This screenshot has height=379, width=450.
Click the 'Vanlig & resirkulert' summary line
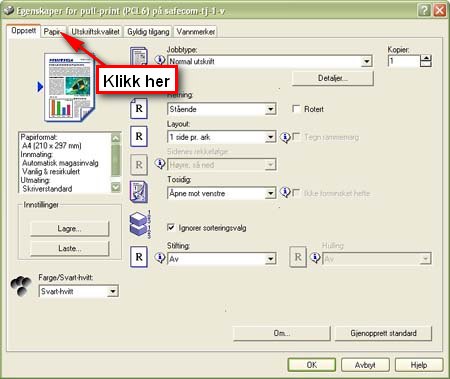(51, 171)
